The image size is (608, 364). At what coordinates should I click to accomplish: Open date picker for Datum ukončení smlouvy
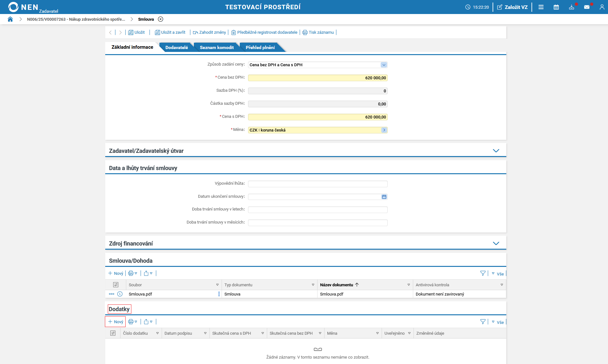coord(384,197)
